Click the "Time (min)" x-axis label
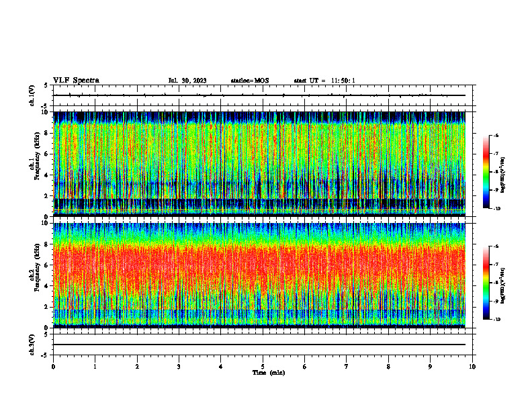 coord(269,373)
